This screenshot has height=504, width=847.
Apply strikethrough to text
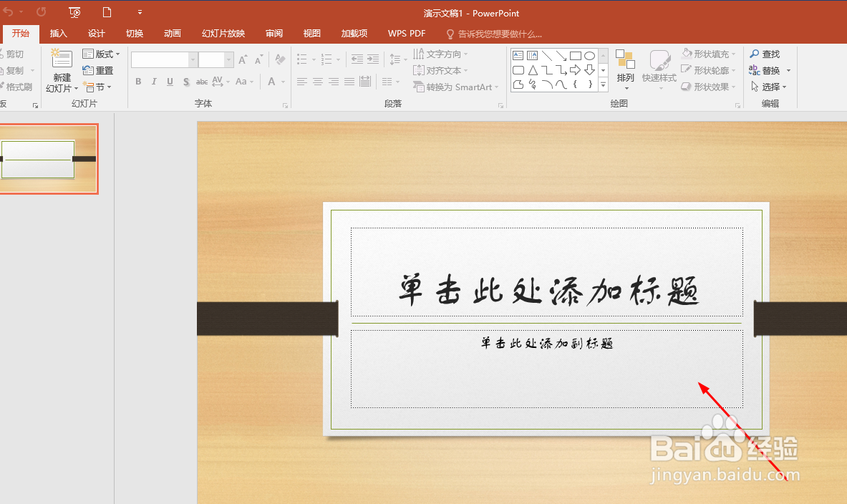click(x=185, y=82)
